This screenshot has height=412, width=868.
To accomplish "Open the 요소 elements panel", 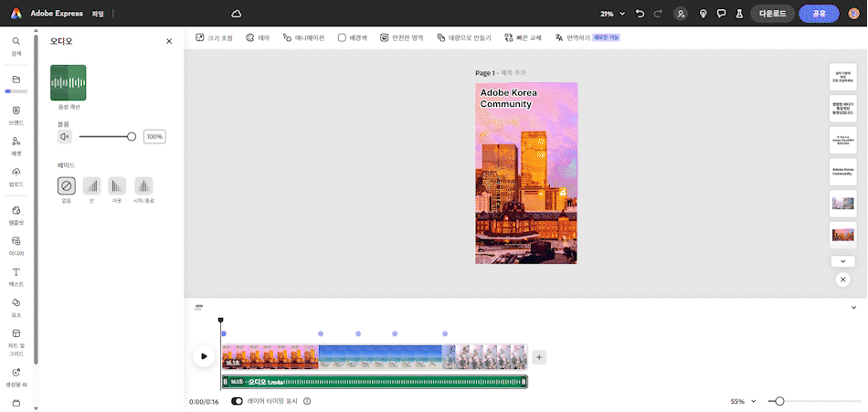I will [16, 307].
